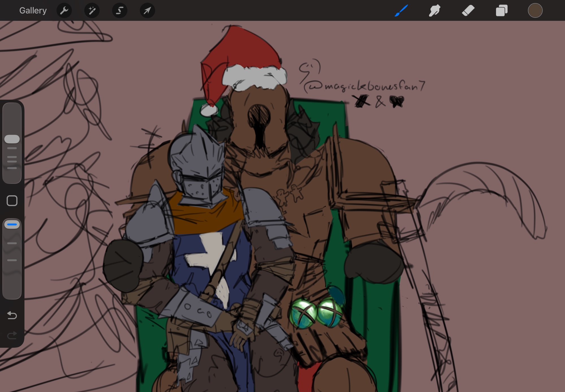The width and height of the screenshot is (565, 392).
Task: Open the Gallery view
Action: click(33, 11)
